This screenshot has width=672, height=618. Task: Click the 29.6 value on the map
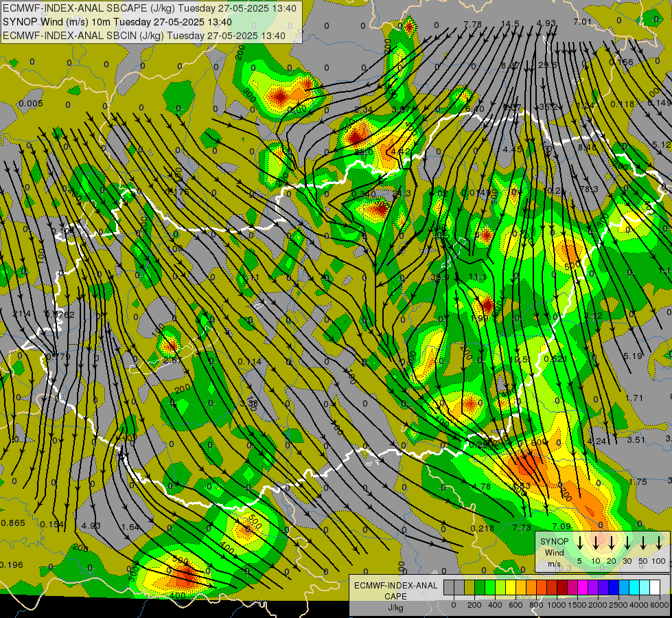click(x=549, y=65)
